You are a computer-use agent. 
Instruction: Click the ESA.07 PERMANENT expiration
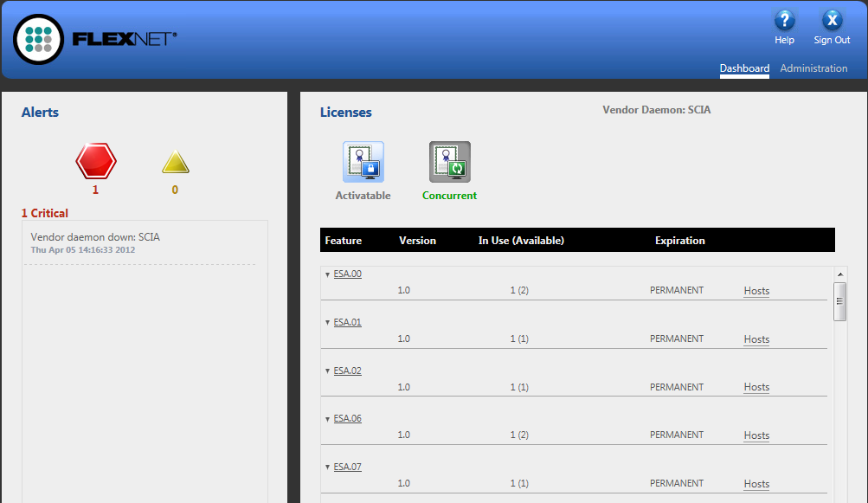(677, 483)
